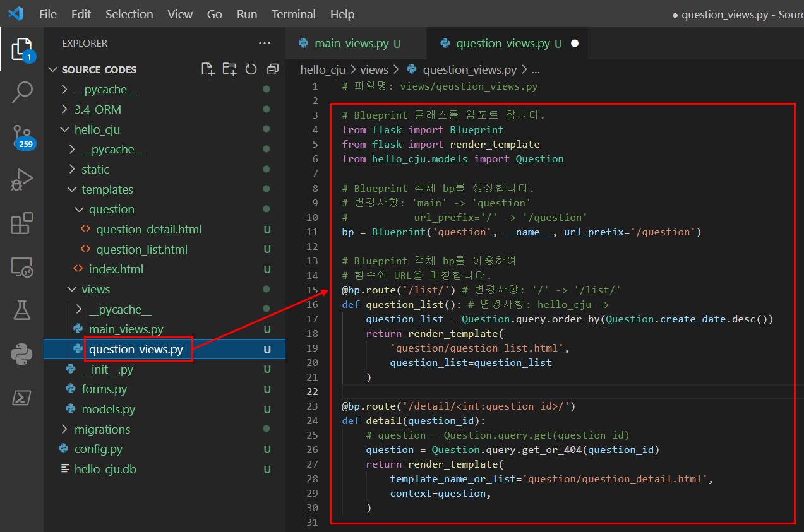Image resolution: width=804 pixels, height=532 pixels.
Task: Open main_views.py in the file tree
Action: pyautogui.click(x=126, y=329)
